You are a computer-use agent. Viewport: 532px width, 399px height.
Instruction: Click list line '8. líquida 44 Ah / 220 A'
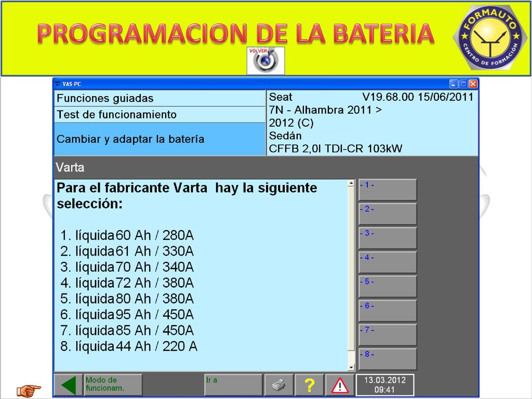[x=129, y=346]
